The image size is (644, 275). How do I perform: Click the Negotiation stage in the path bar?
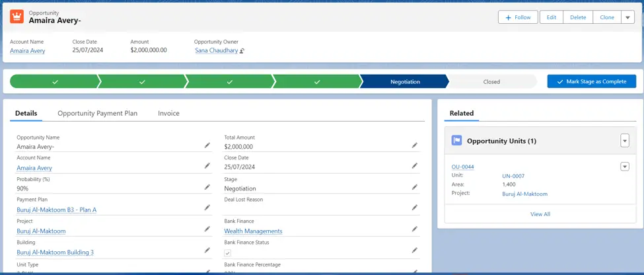pyautogui.click(x=405, y=82)
